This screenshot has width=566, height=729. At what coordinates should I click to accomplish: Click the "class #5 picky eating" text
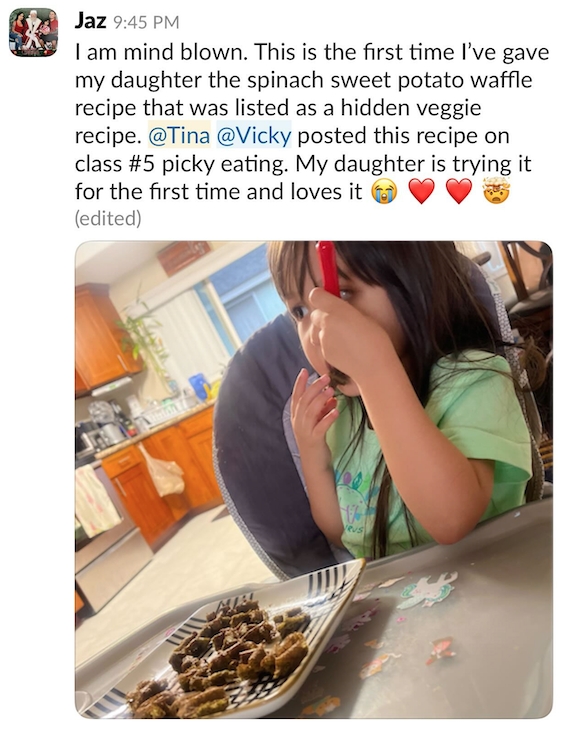point(180,164)
